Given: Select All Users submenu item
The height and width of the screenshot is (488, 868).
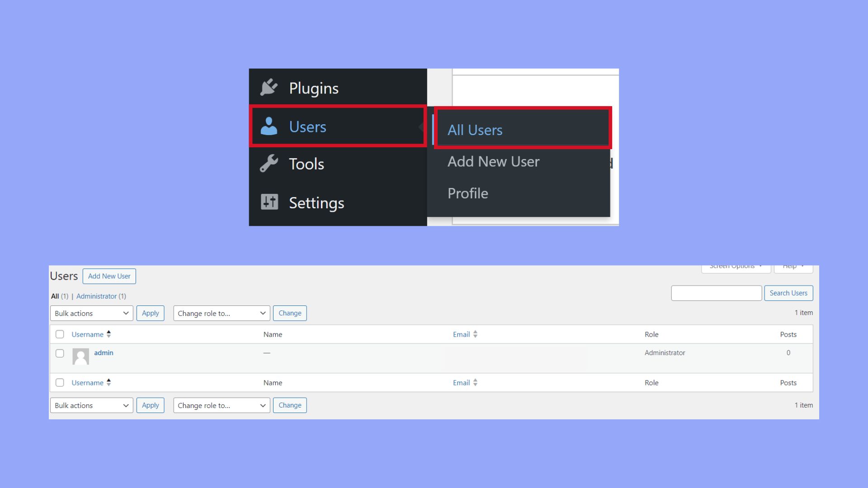Looking at the screenshot, I should coord(475,130).
